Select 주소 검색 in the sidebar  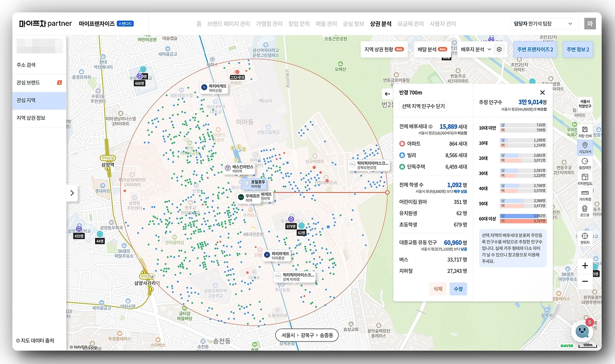point(39,65)
